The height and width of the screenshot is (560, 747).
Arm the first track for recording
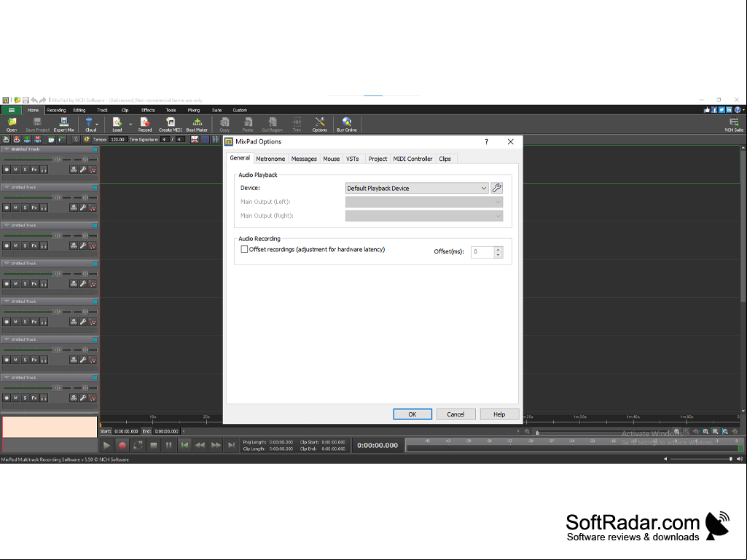[x=7, y=170]
